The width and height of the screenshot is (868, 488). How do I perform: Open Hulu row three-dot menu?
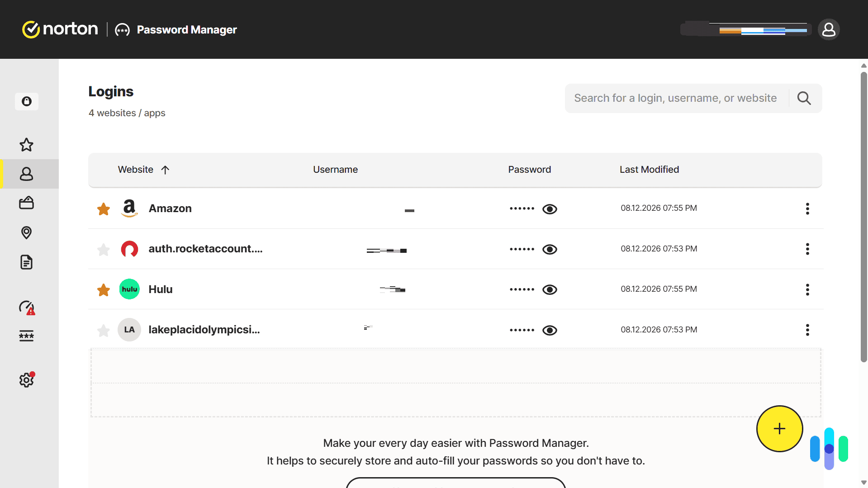point(807,289)
